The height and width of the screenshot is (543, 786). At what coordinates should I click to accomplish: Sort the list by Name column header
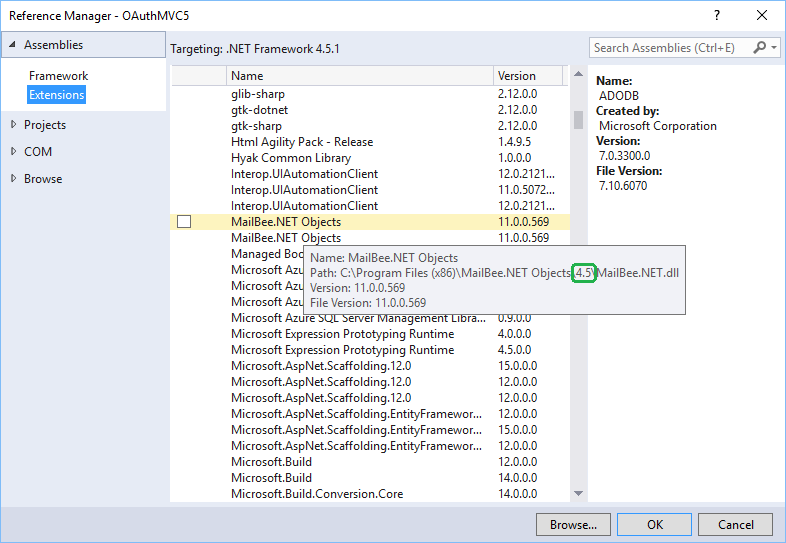pos(359,76)
